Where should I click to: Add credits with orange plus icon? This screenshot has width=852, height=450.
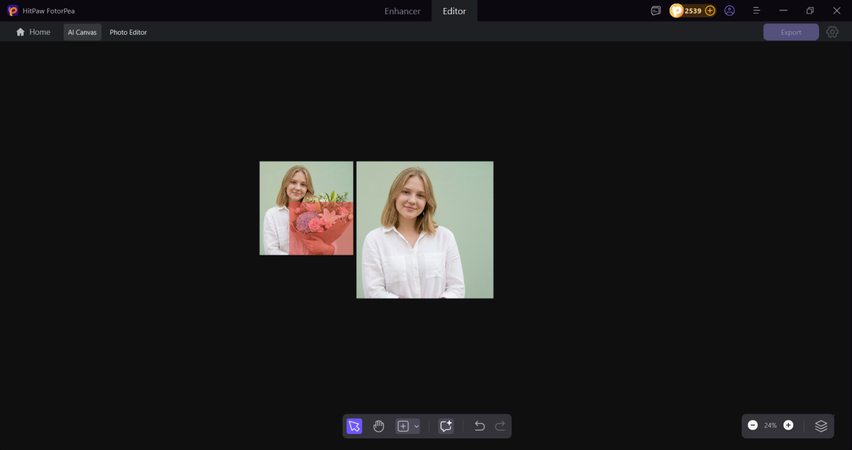710,10
